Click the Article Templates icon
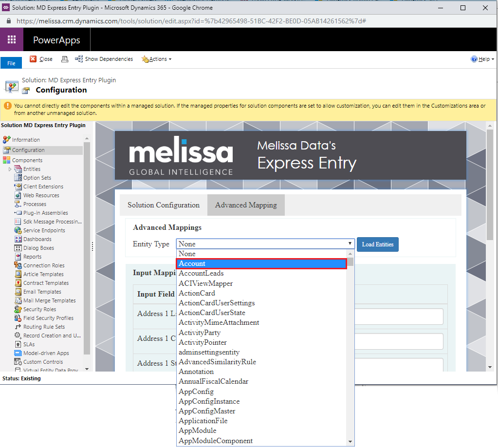 18,274
